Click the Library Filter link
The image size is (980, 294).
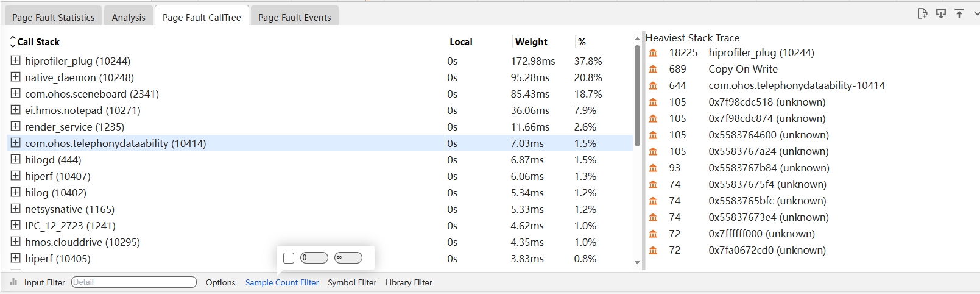coord(409,282)
